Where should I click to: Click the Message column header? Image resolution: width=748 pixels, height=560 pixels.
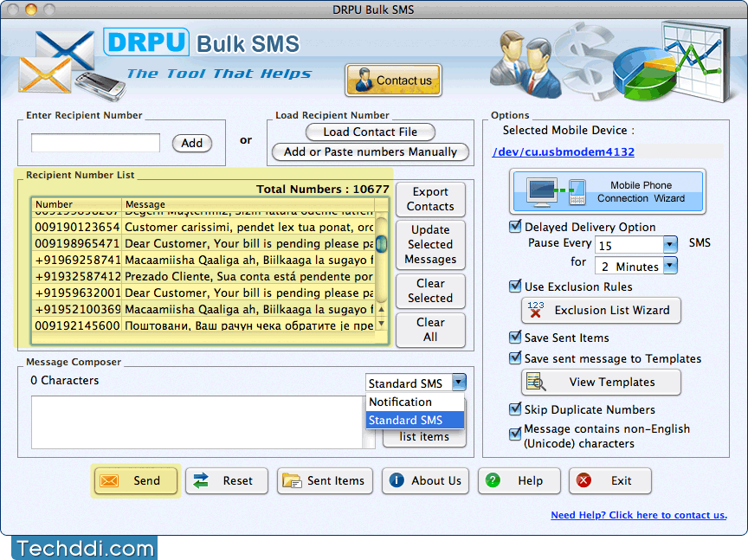tap(248, 204)
